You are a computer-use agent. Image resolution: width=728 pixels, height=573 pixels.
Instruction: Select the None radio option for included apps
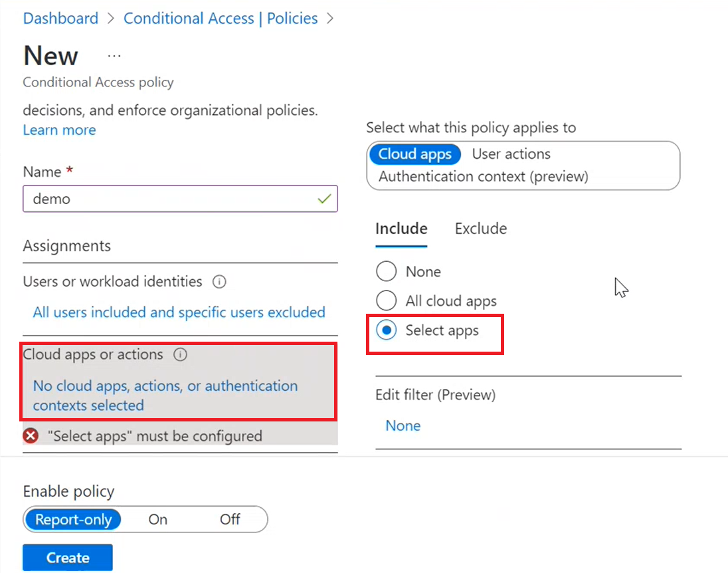[x=386, y=271]
